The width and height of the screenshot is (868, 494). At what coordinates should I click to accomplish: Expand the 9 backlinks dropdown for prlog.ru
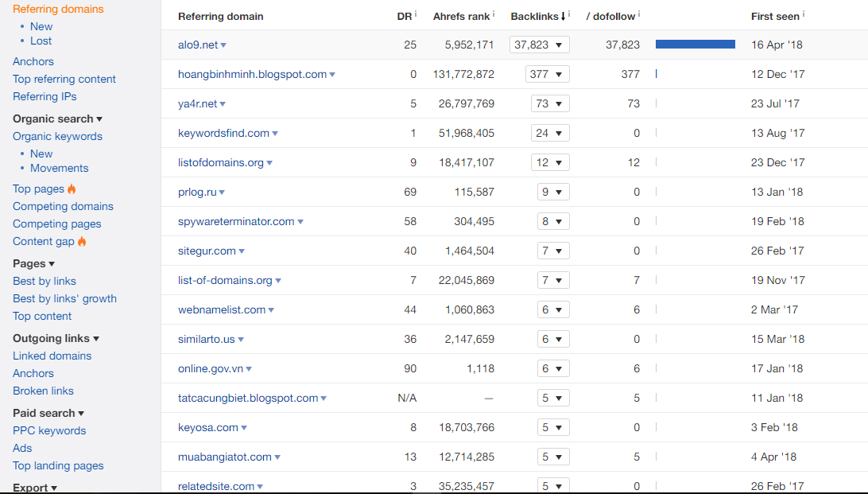tap(553, 192)
